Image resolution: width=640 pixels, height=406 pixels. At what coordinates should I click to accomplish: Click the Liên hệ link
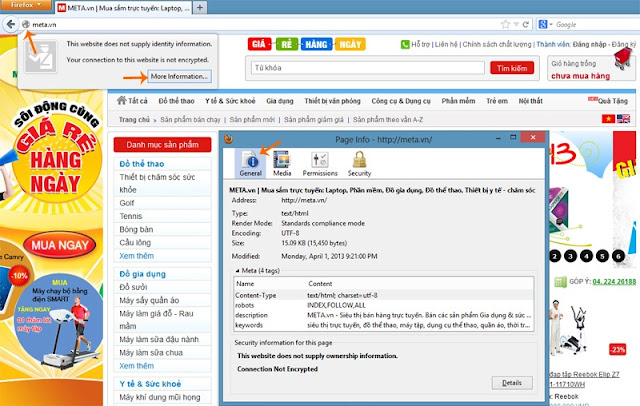point(446,44)
